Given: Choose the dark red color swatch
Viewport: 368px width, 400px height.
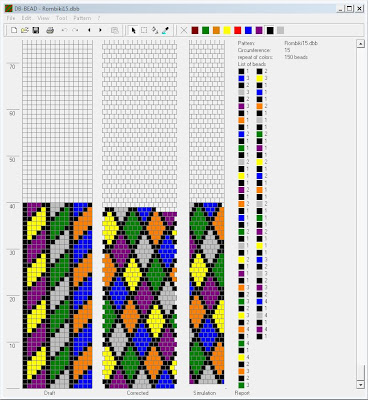Looking at the screenshot, I should tap(195, 30).
